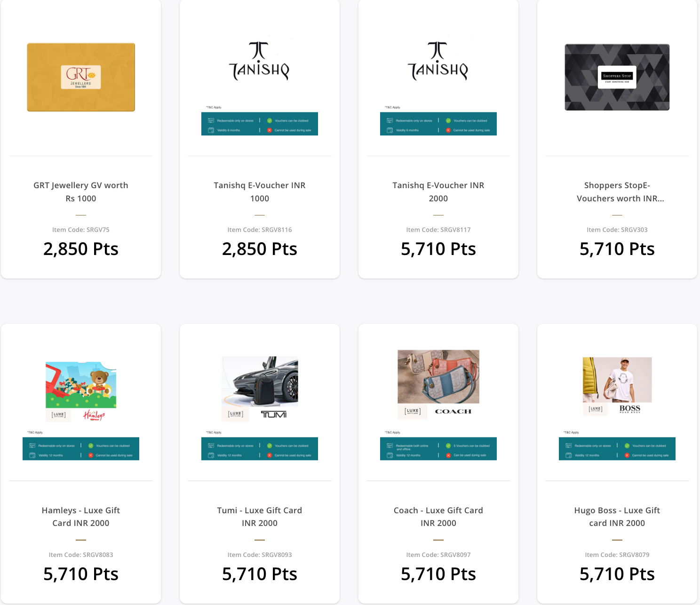Click the 2,850 Pts price under GRT Jewellery
Image resolution: width=700 pixels, height=605 pixels.
coord(81,249)
